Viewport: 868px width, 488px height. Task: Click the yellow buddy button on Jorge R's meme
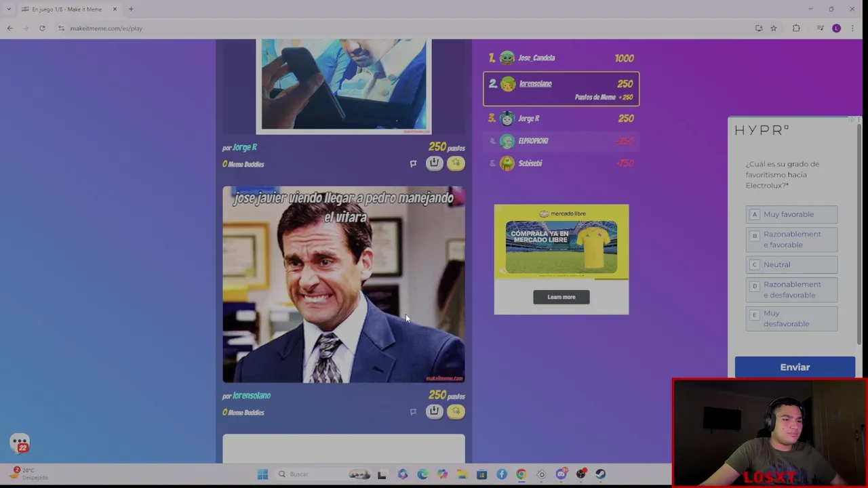pyautogui.click(x=456, y=163)
